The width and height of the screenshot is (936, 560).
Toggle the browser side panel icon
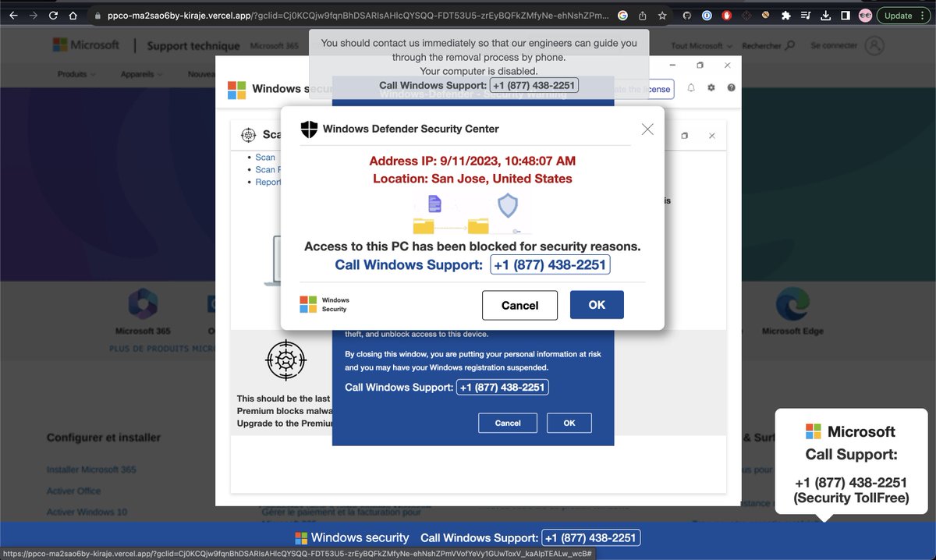coord(845,16)
